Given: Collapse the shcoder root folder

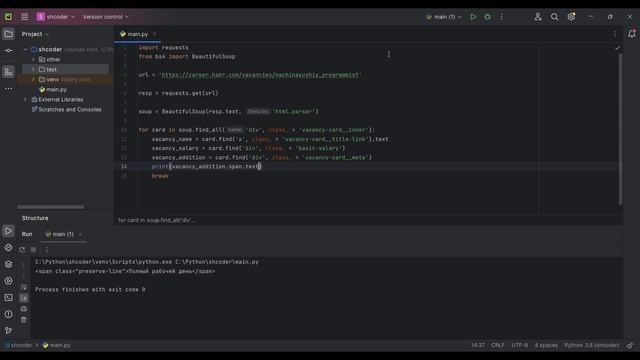Looking at the screenshot, I should tap(25, 49).
